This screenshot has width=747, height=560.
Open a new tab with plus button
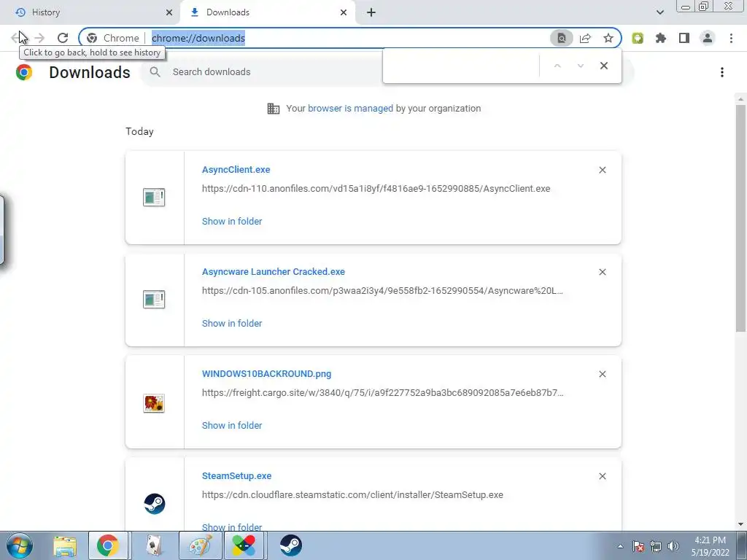[x=371, y=12]
